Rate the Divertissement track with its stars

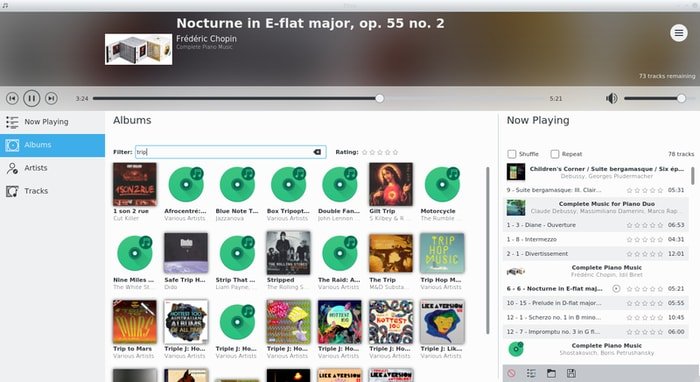pos(645,254)
